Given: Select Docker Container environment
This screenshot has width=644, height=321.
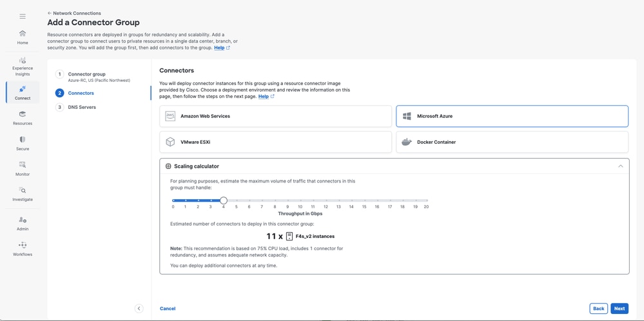Looking at the screenshot, I should (x=512, y=142).
